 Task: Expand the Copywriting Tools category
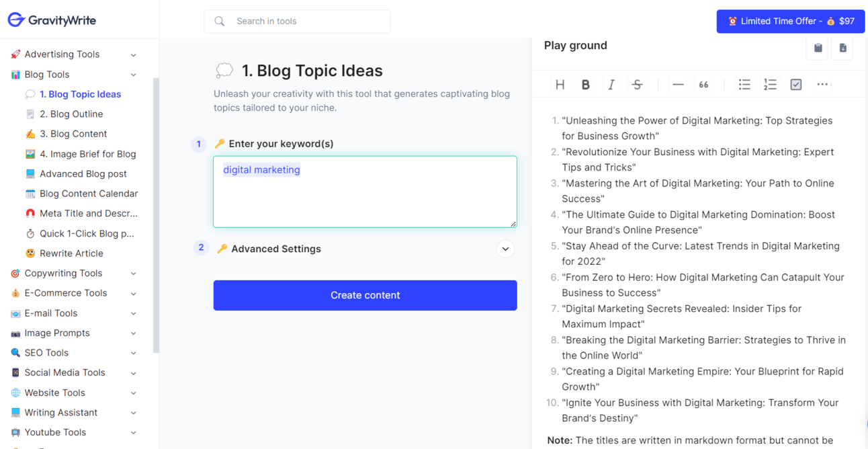pos(133,274)
